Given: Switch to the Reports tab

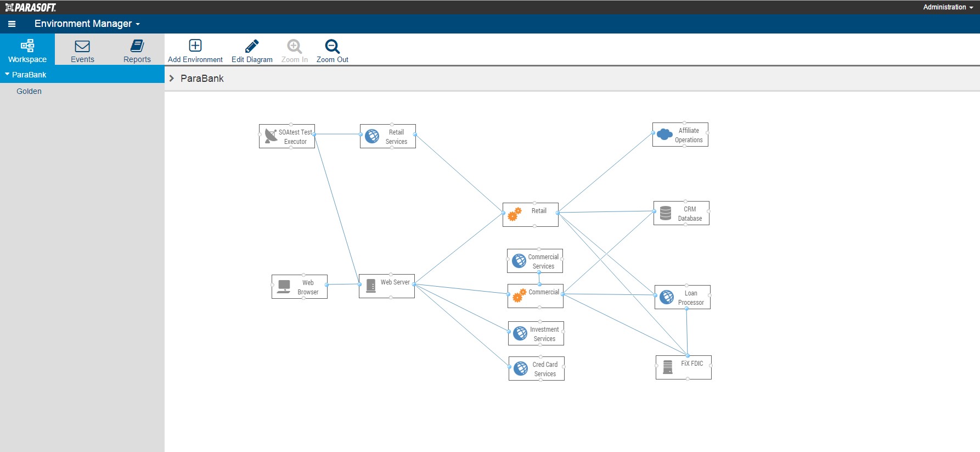Looking at the screenshot, I should pyautogui.click(x=137, y=51).
